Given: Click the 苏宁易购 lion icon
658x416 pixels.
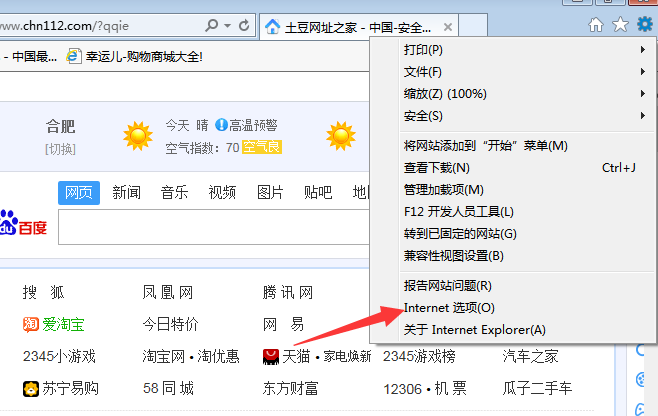Looking at the screenshot, I should tap(31, 389).
